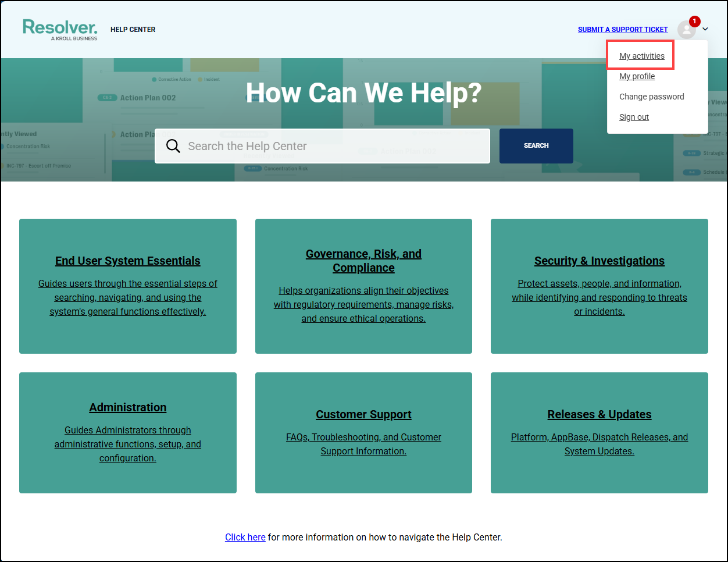Viewport: 728px width, 562px height.
Task: Follow the Click here navigation link
Action: [x=245, y=537]
